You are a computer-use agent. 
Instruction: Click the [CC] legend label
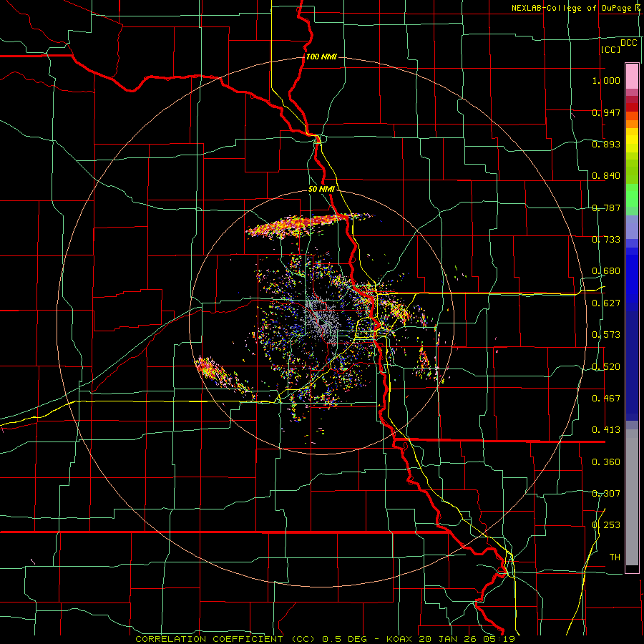(x=610, y=49)
